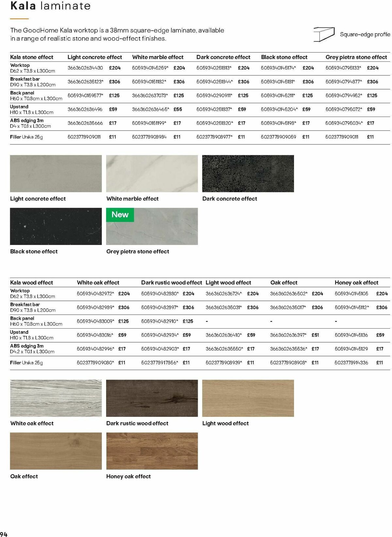Viewport: 392px width, 537px height.
Task: Click product code 3663602634430 for Light concrete worktop
Action: point(85,68)
